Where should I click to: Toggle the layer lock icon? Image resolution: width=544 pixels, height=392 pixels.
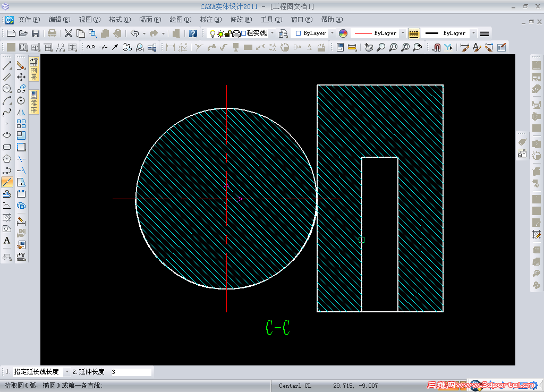tap(228, 33)
